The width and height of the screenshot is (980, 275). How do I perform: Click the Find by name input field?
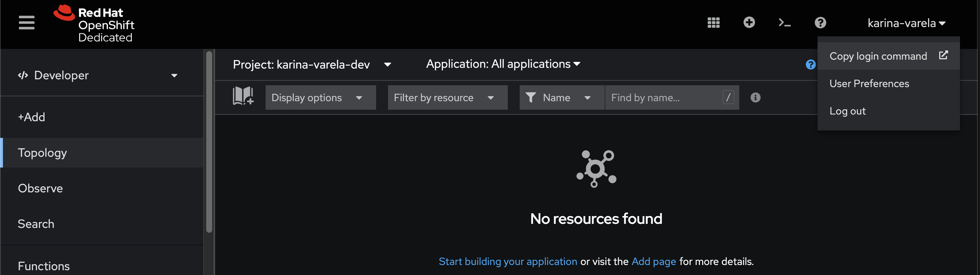(x=672, y=98)
